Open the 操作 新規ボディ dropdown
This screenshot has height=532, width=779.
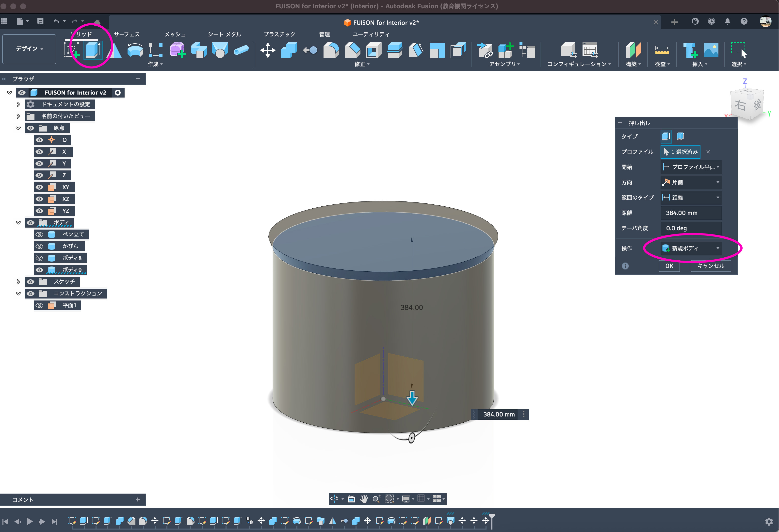(691, 249)
